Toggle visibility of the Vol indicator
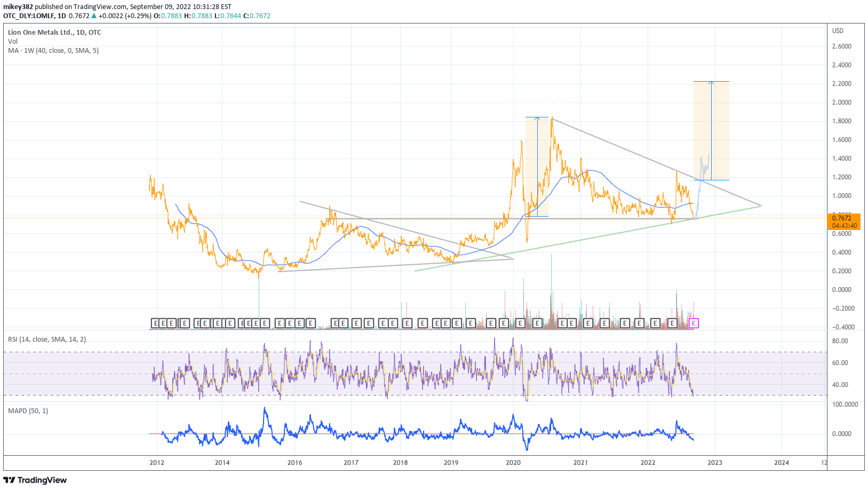 click(x=13, y=41)
